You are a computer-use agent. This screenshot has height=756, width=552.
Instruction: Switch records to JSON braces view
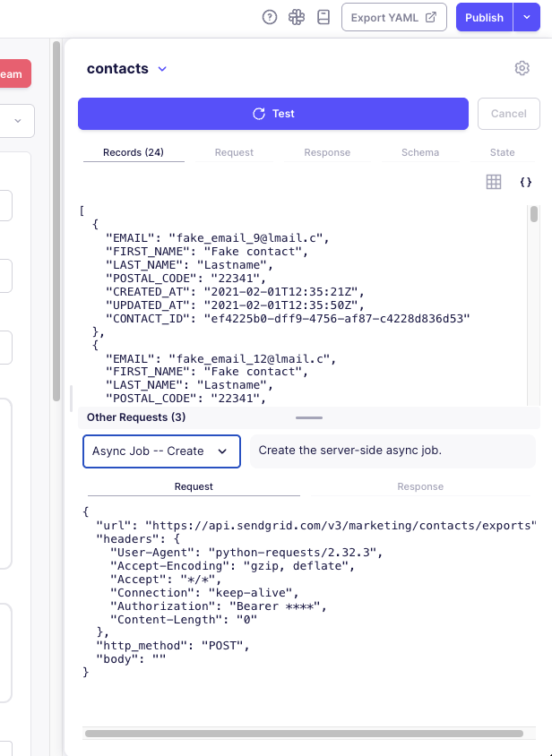point(526,182)
